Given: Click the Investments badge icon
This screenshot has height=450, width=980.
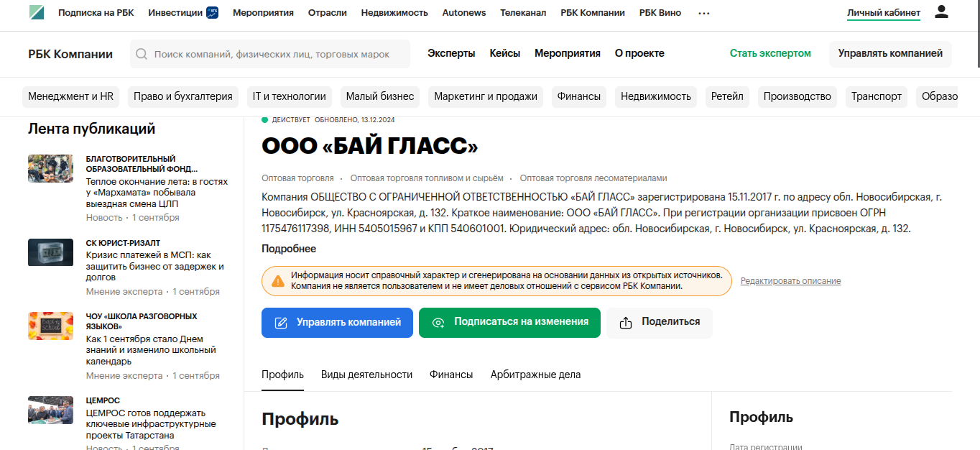Looking at the screenshot, I should [212, 12].
